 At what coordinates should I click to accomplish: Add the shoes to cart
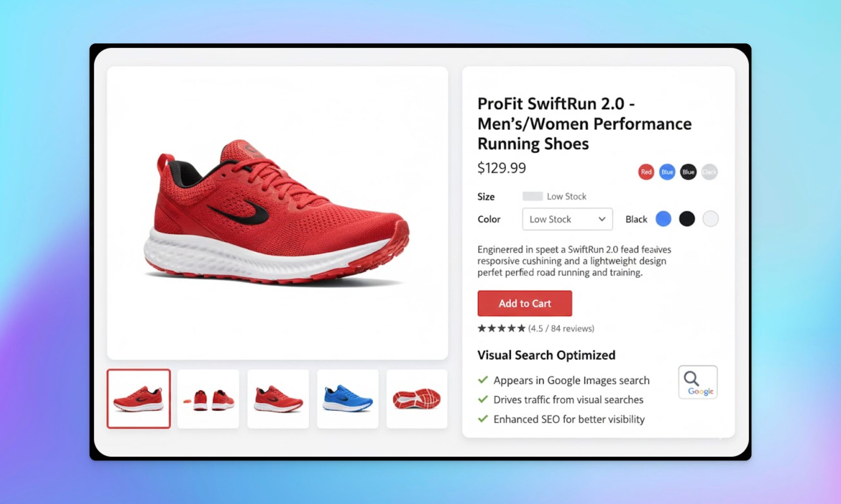[525, 303]
